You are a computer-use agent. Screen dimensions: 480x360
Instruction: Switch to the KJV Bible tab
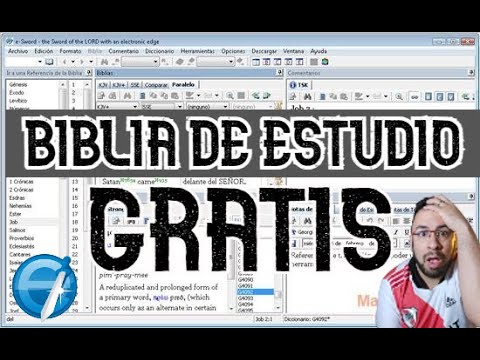(103, 85)
